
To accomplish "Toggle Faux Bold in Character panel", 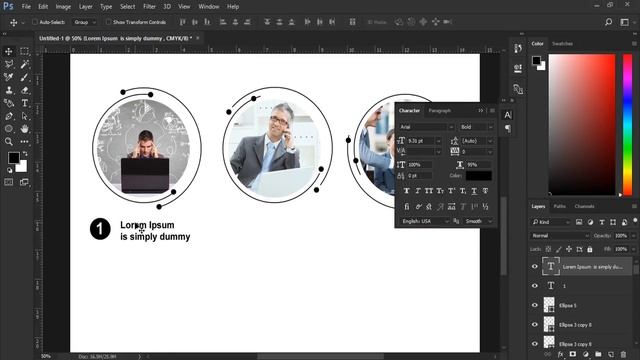I will coord(406,191).
